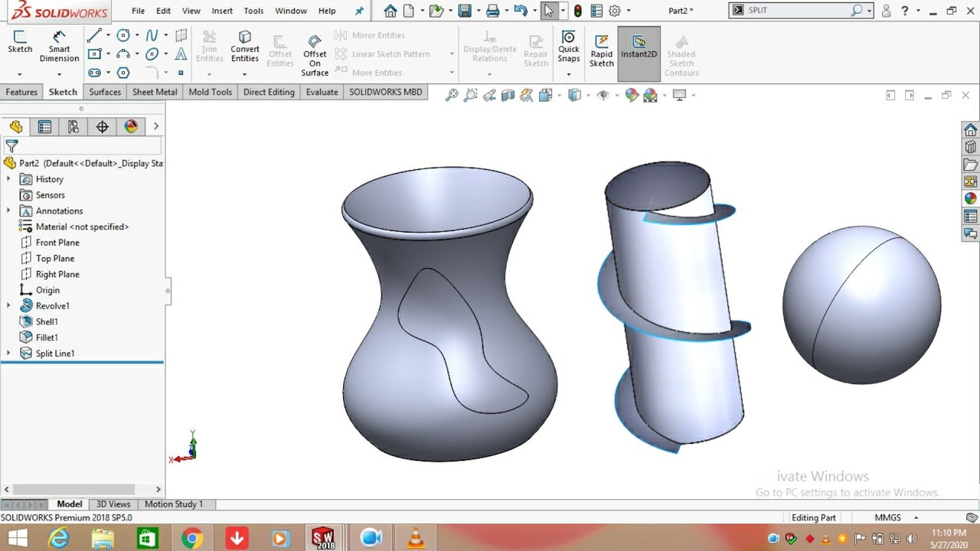Image resolution: width=980 pixels, height=551 pixels.
Task: Click the Section View icon
Action: 508,95
